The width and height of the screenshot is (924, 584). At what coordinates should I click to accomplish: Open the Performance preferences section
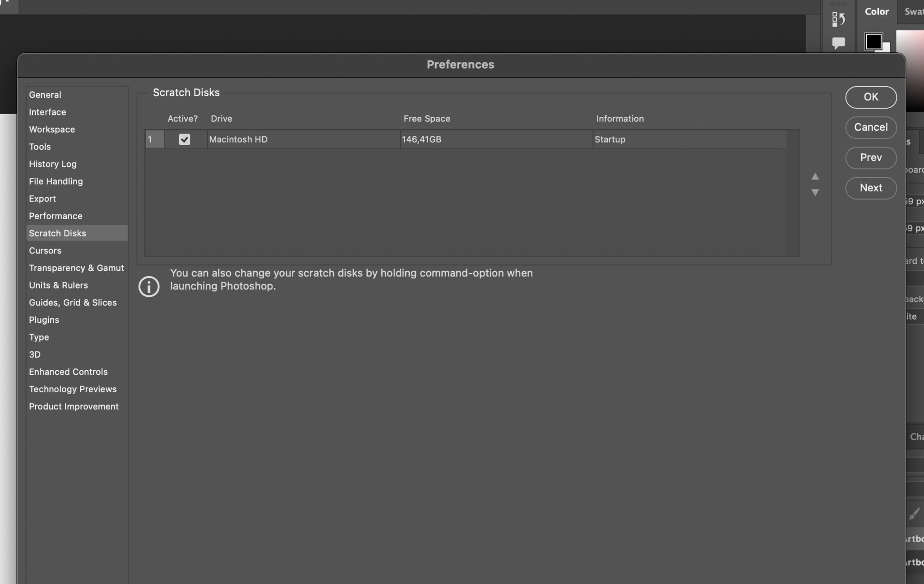coord(55,216)
